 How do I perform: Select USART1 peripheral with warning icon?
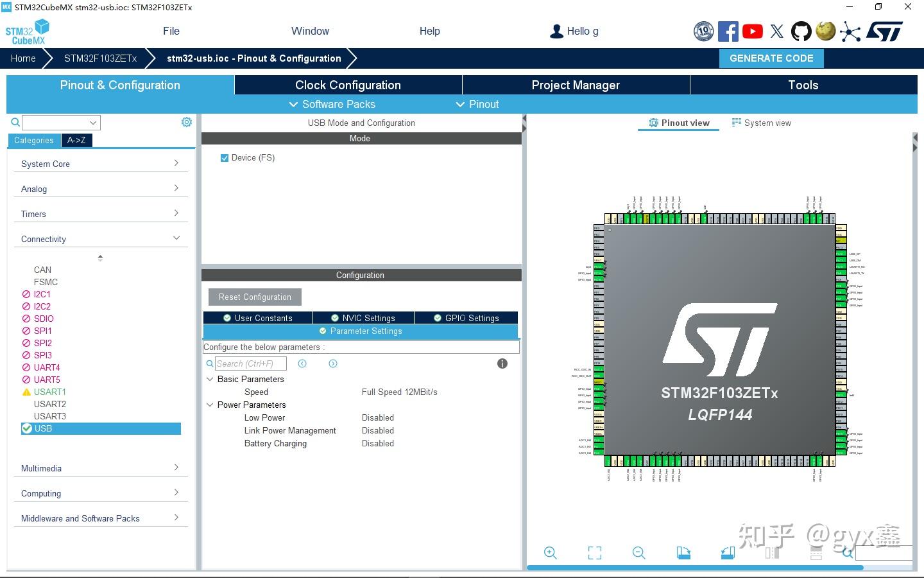tap(49, 392)
